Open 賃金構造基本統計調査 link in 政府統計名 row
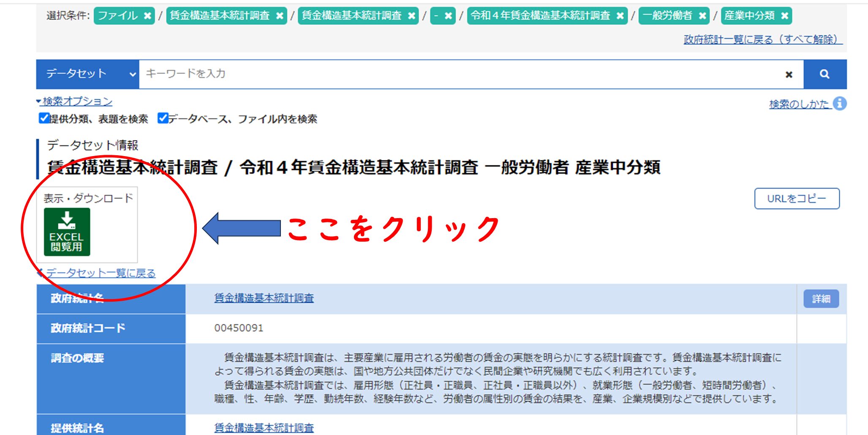The height and width of the screenshot is (435, 868). point(264,298)
